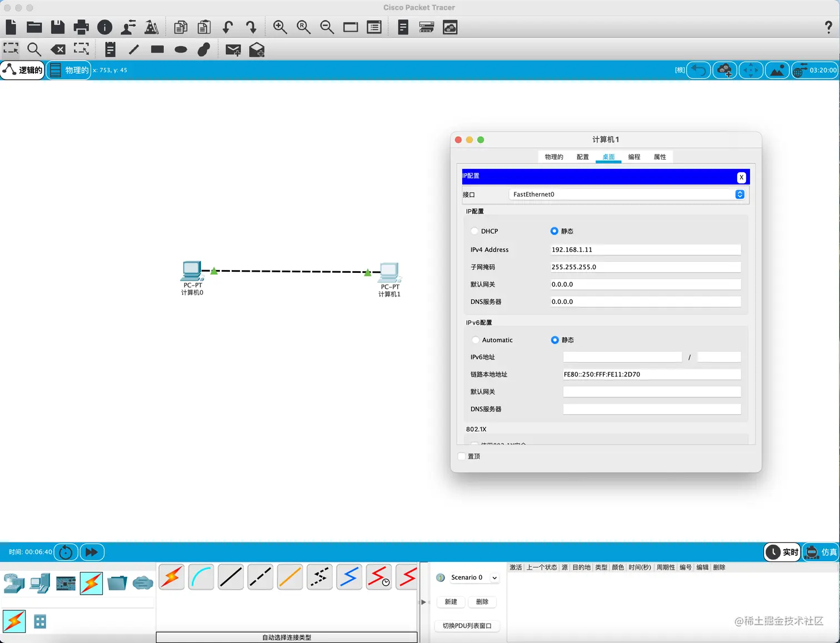Print the topology with printer icon
This screenshot has height=643, width=840.
pyautogui.click(x=81, y=27)
